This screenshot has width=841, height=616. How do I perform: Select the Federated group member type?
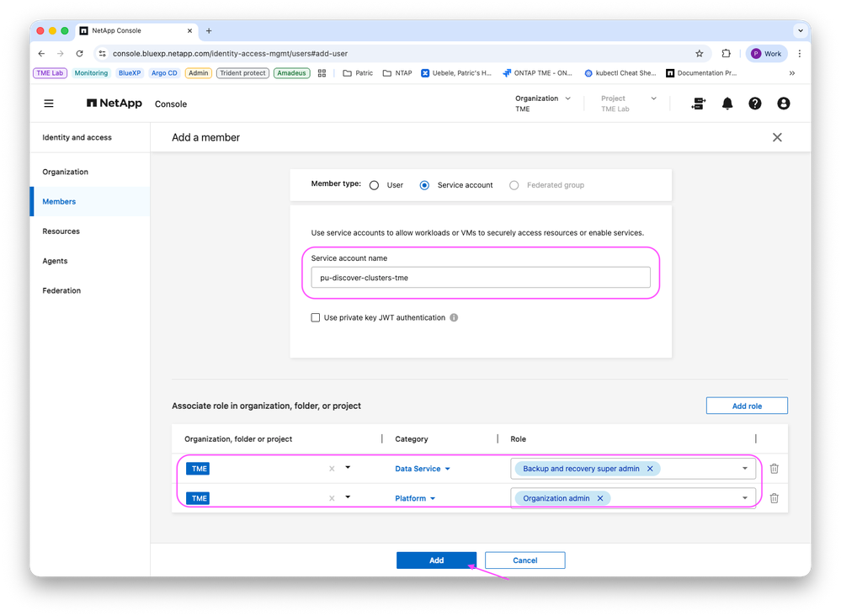pyautogui.click(x=514, y=185)
